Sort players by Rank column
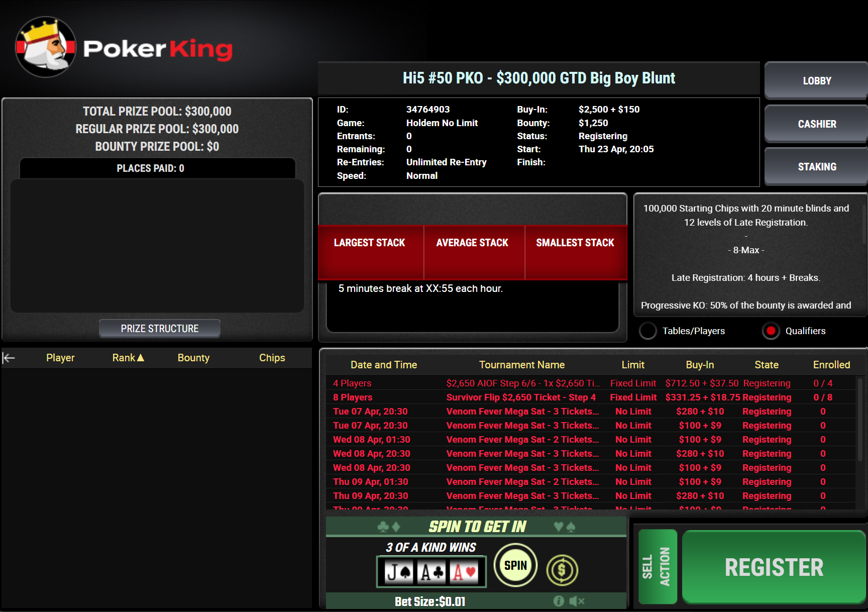 point(128,358)
